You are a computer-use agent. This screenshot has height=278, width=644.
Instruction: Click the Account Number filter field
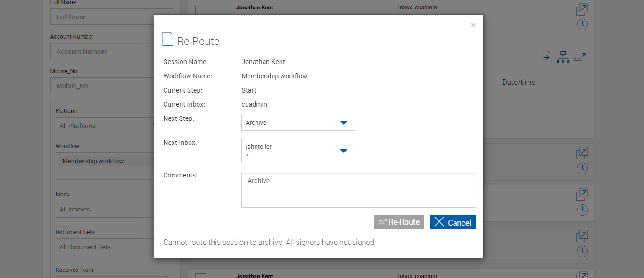111,51
